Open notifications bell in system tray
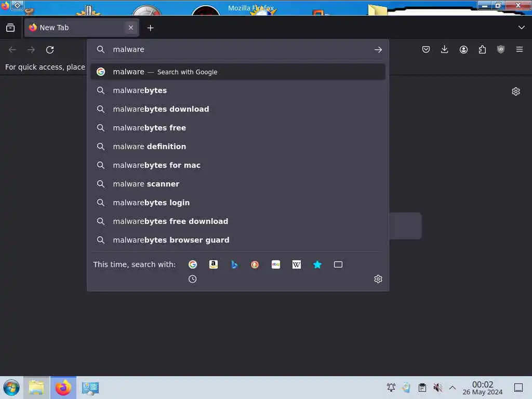Screen dimensions: 532x399 point(391,387)
